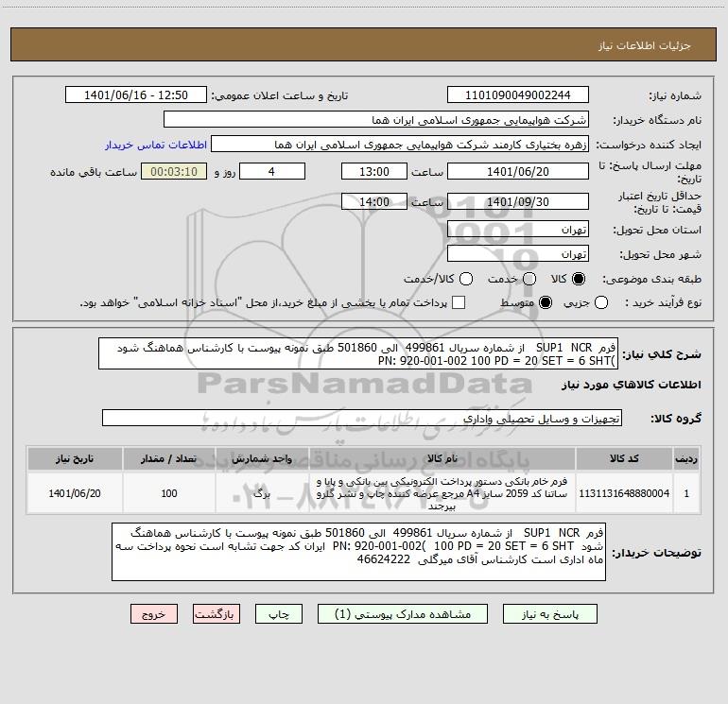Click the تاریخ و ساعت اعلان عمومی label
This screenshot has width=728, height=704.
click(280, 95)
